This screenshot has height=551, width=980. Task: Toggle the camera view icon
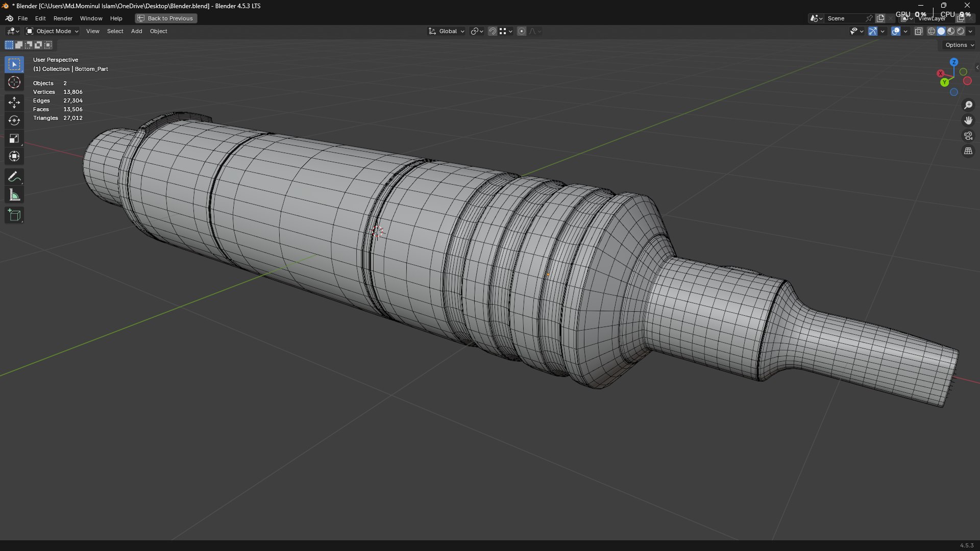coord(968,136)
